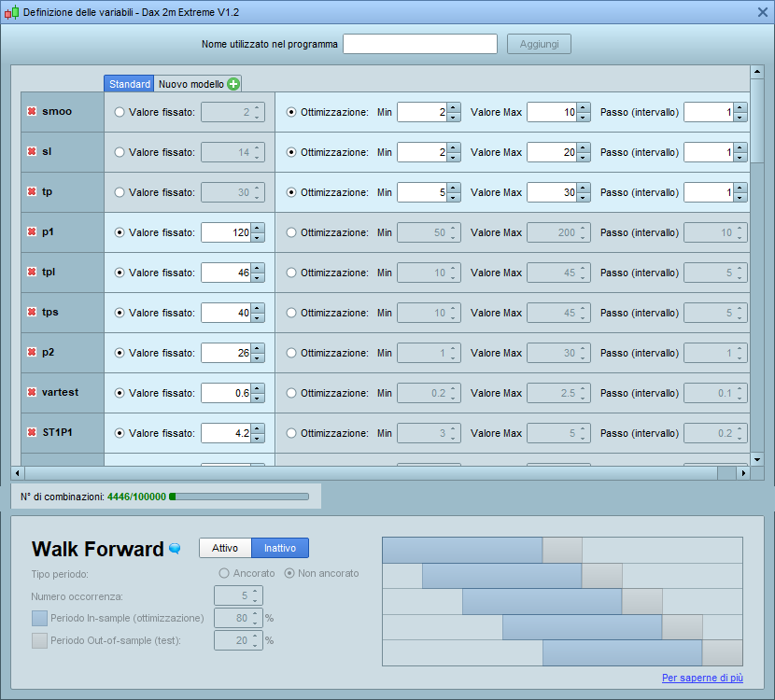Remove the sl variable via red X icon
The image size is (775, 700).
tap(32, 151)
